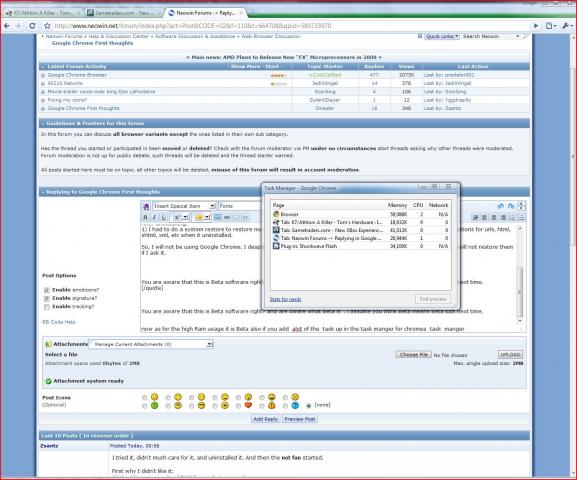Expand the Manage Current Attachments dropdown
The height and width of the screenshot is (480, 577).
click(151, 344)
